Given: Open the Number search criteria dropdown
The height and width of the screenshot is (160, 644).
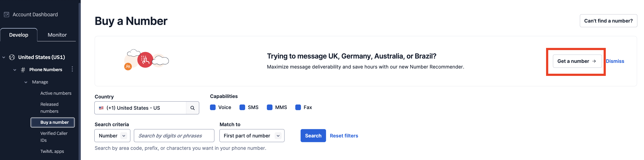Looking at the screenshot, I should [112, 136].
